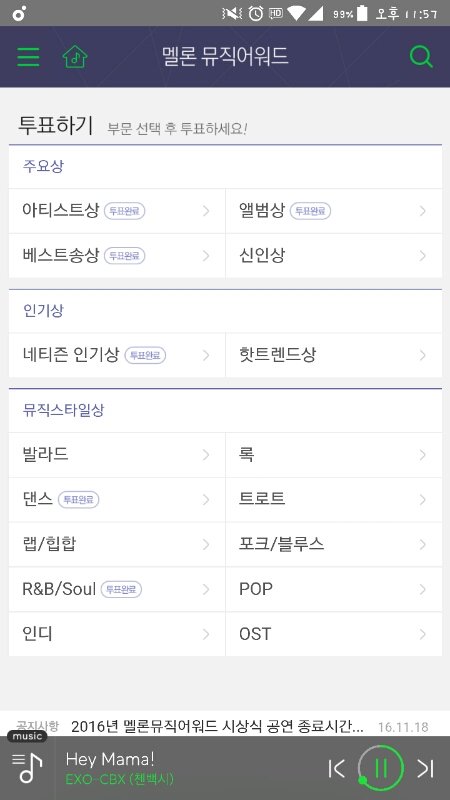
Task: Open 아티스트상 voting category
Action: [117, 211]
